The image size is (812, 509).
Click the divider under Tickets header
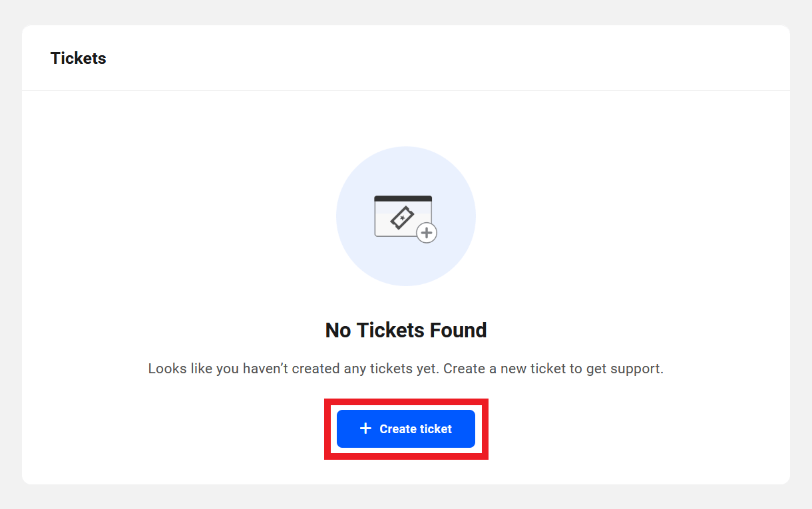(x=405, y=91)
